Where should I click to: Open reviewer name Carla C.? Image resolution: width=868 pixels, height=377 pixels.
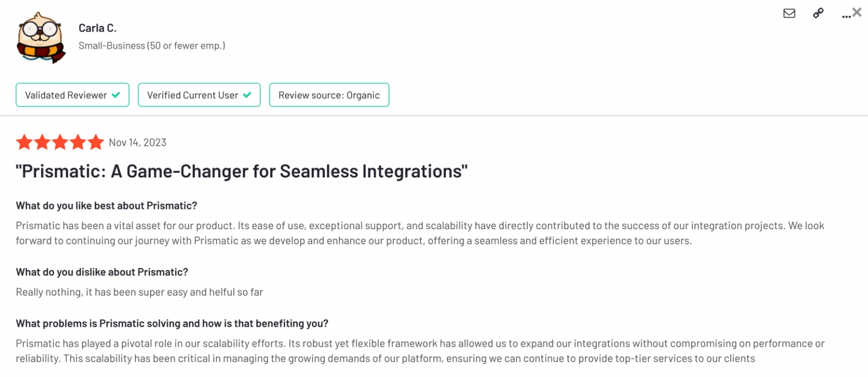[x=97, y=28]
